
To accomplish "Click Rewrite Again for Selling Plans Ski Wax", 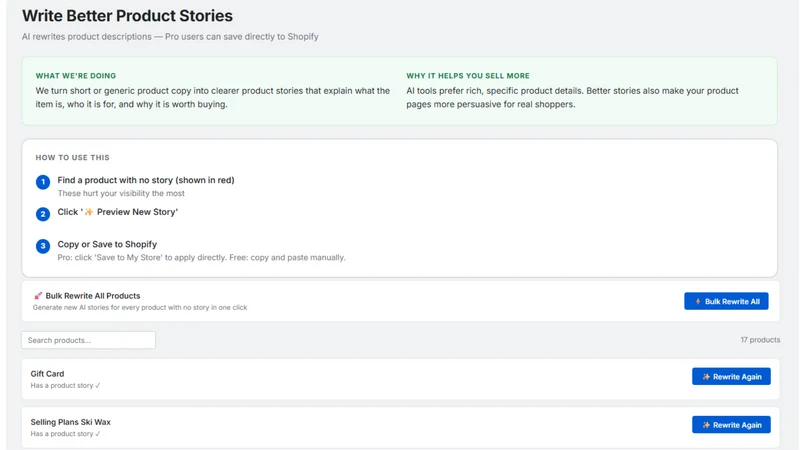I will tap(731, 424).
